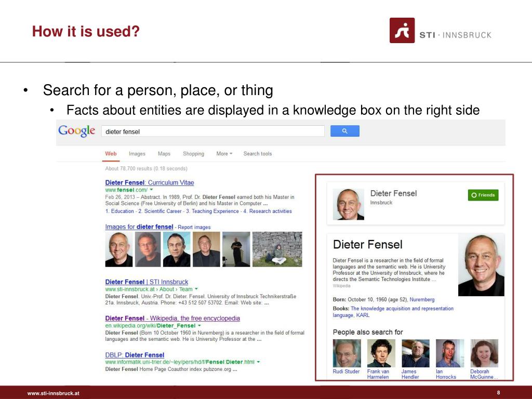The width and height of the screenshot is (532, 399).
Task: Click Dieter Fensel name in profile card
Action: pos(394,193)
